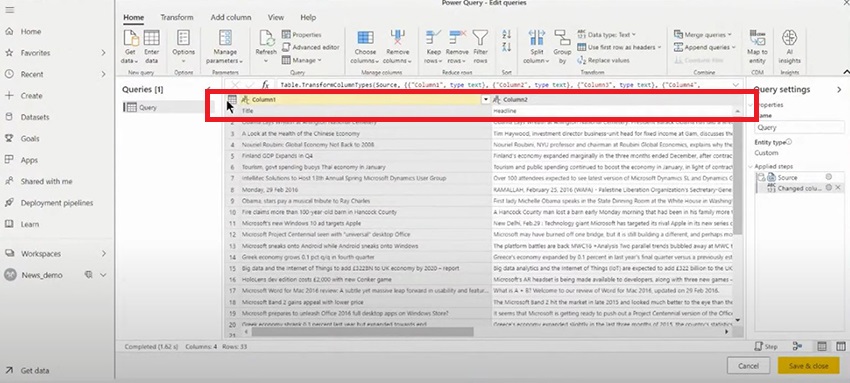Open the Options ribbon menu

[x=183, y=46]
